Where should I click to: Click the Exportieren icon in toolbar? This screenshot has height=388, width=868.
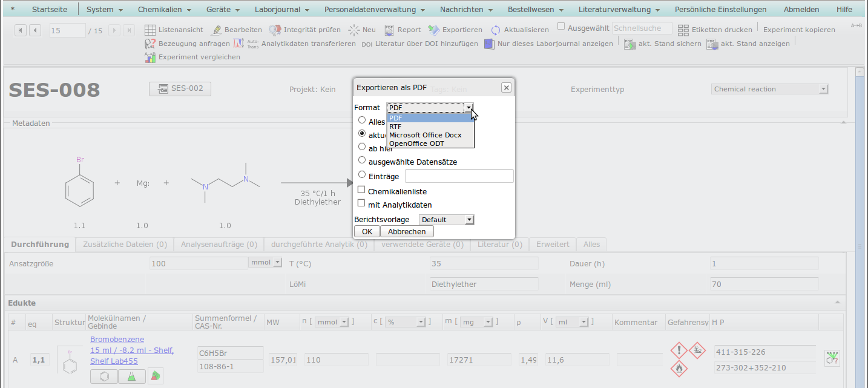[433, 30]
